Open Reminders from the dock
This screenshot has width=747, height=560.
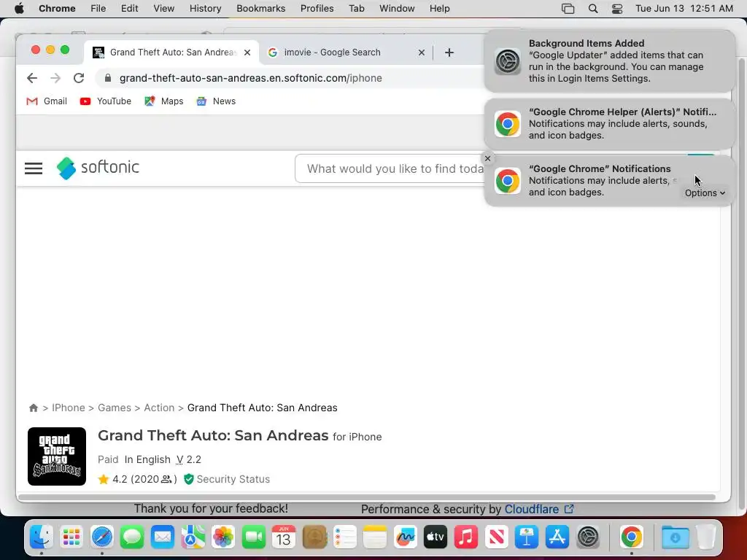pos(345,537)
